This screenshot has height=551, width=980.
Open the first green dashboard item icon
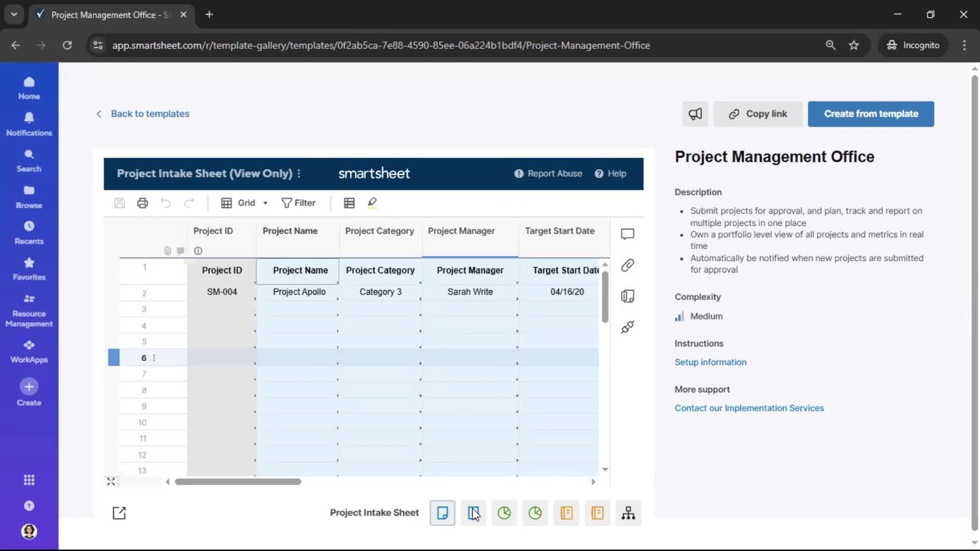pyautogui.click(x=504, y=513)
